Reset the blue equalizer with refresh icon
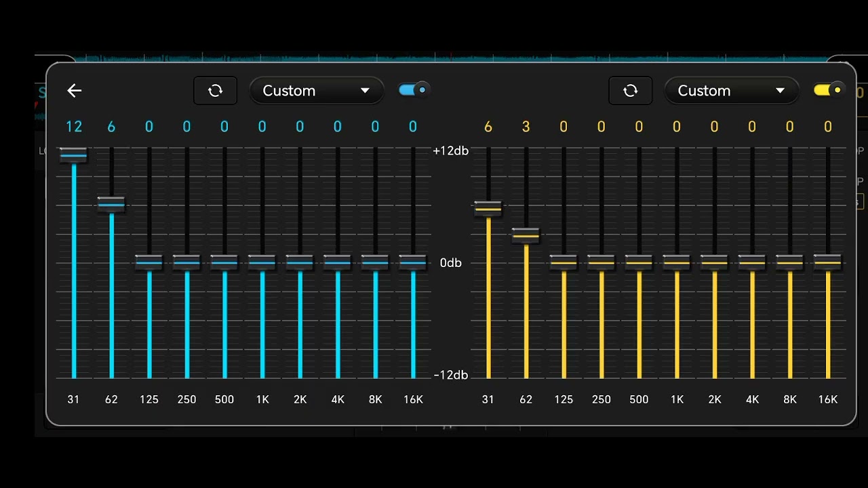The image size is (868, 488). pos(216,90)
